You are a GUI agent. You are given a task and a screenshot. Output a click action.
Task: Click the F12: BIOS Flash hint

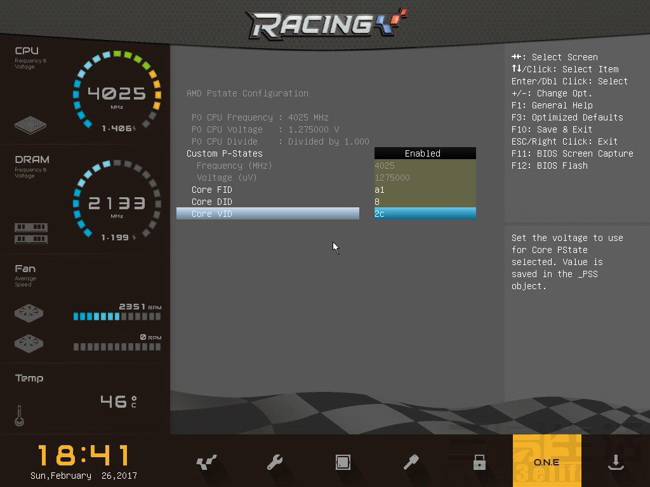[x=549, y=165]
